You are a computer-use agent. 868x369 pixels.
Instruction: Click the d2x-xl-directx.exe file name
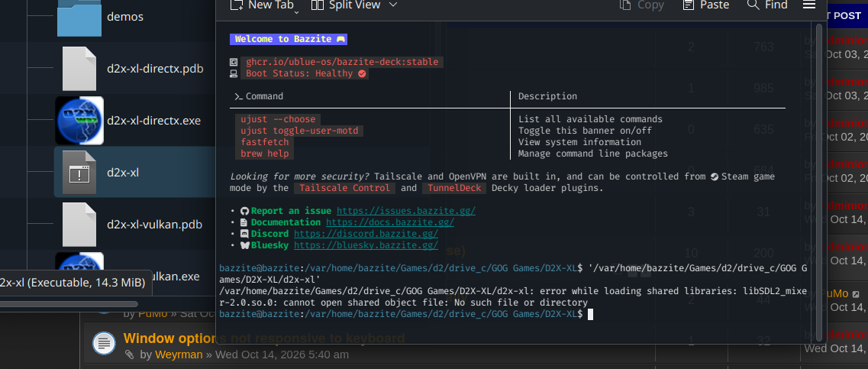154,121
